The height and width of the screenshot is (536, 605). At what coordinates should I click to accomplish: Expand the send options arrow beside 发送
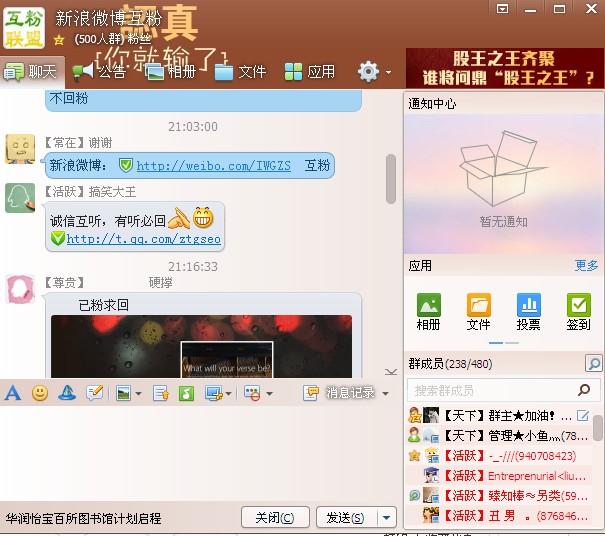coord(387,517)
